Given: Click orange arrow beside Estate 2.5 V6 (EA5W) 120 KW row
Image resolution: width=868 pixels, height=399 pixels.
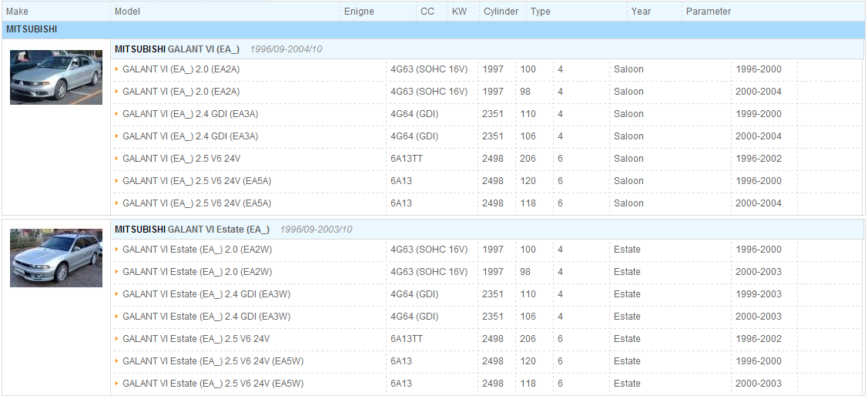Looking at the screenshot, I should [x=117, y=360].
